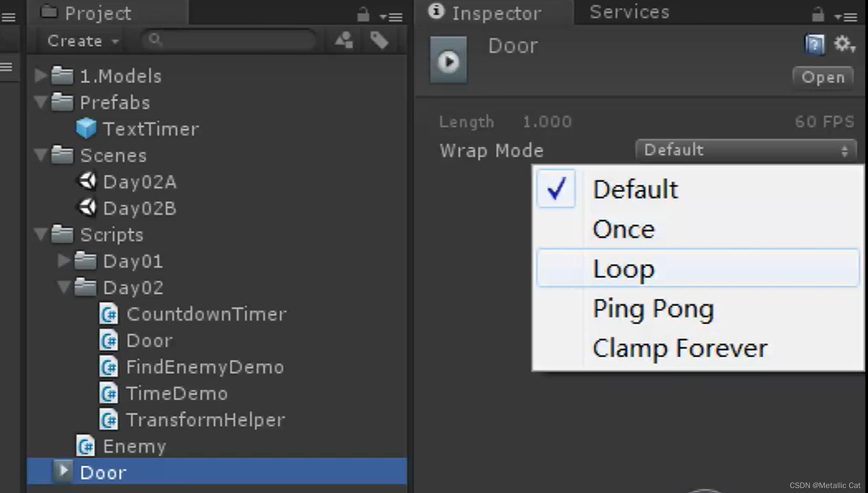Collapse the Scripts folder
The image size is (868, 493).
(41, 235)
